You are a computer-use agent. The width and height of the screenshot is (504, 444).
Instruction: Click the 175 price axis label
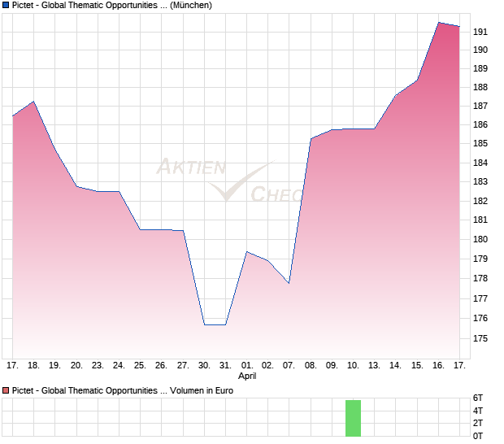point(480,338)
